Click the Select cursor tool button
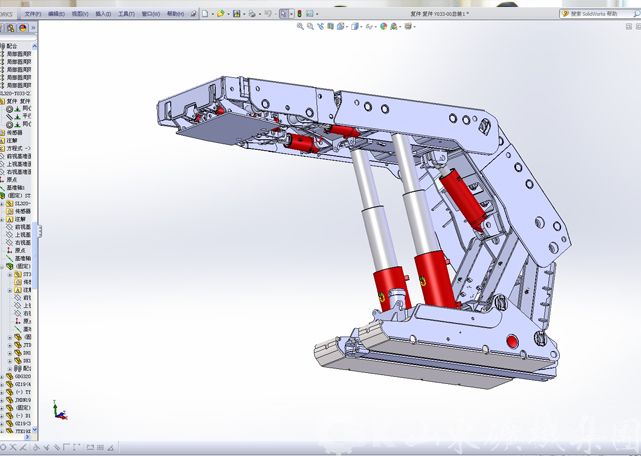This screenshot has height=456, width=641. tap(284, 14)
